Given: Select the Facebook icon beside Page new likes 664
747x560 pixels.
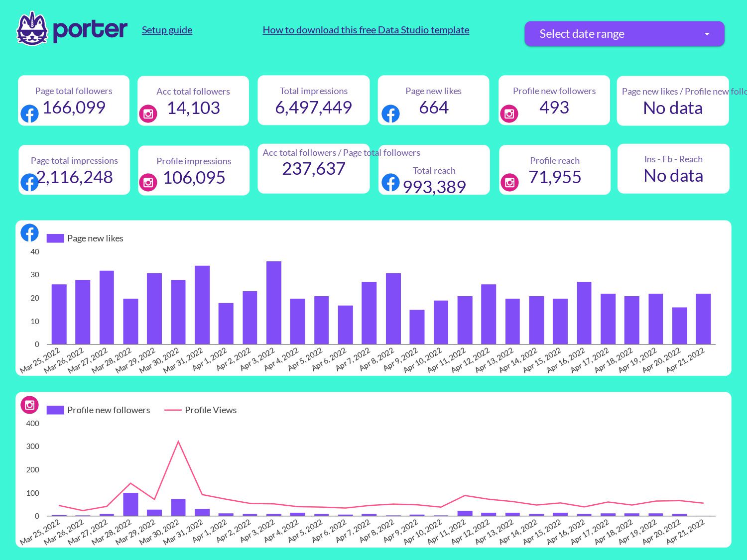Looking at the screenshot, I should 391,113.
